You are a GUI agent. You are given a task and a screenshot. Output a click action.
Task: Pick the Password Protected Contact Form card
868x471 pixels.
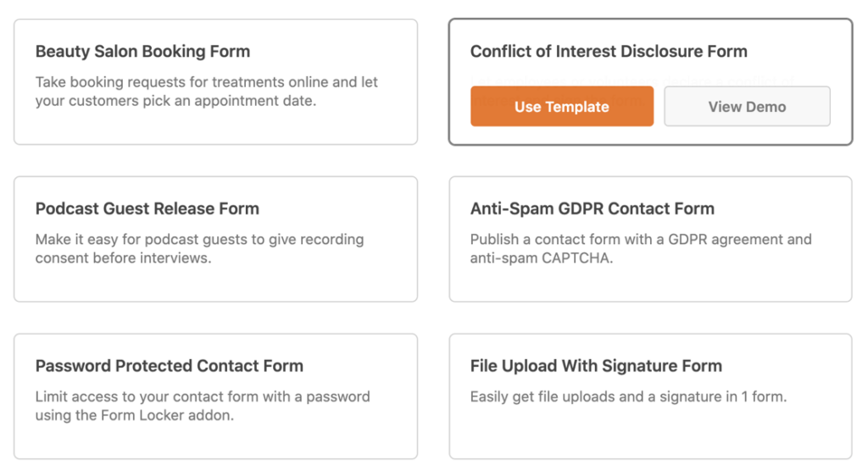click(215, 439)
